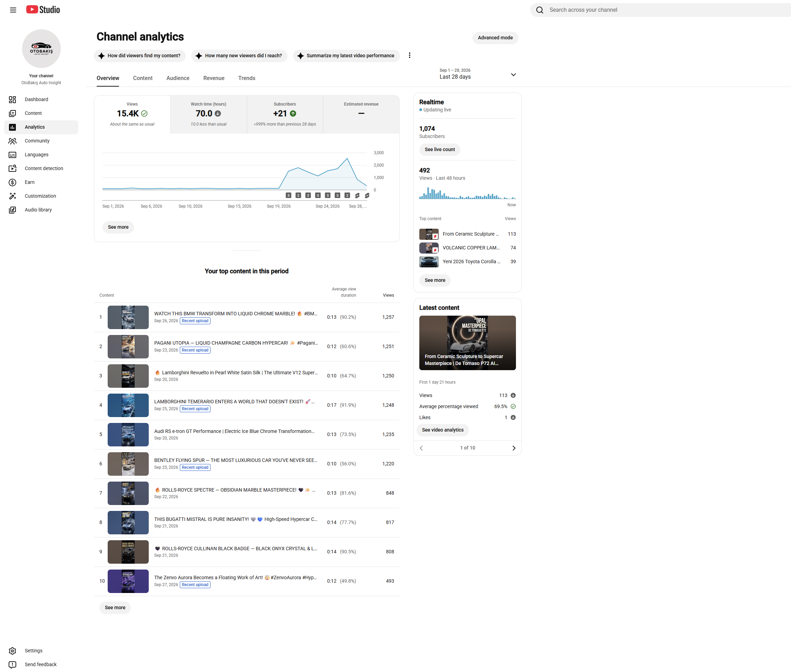Go to Community section

41,141
